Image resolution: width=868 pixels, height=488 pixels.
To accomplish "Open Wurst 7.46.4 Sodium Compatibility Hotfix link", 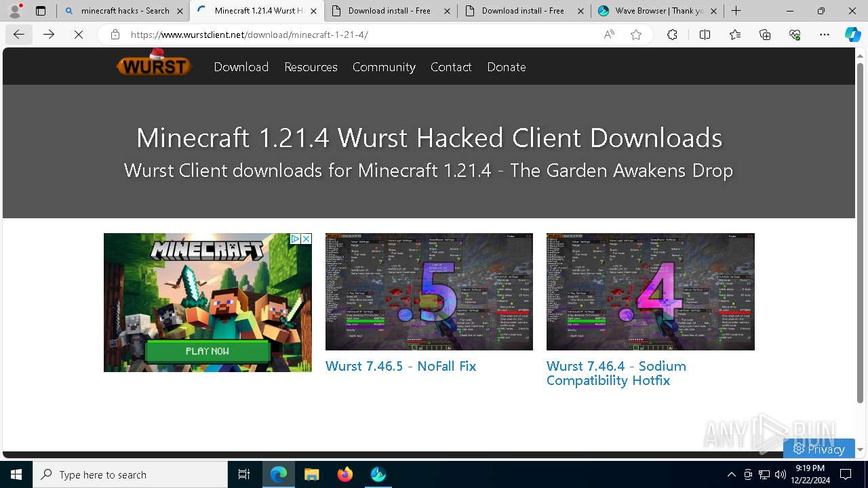I will point(616,373).
